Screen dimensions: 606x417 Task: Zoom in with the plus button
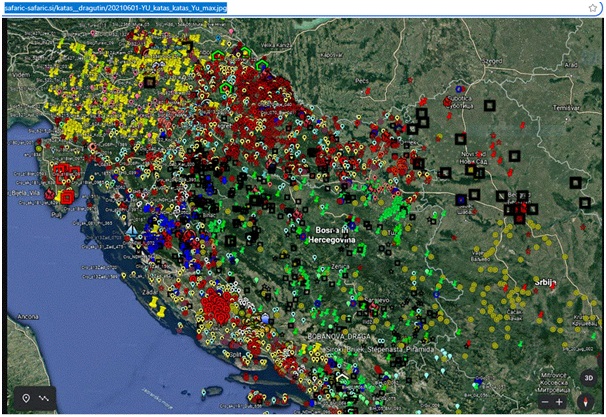coord(560,401)
